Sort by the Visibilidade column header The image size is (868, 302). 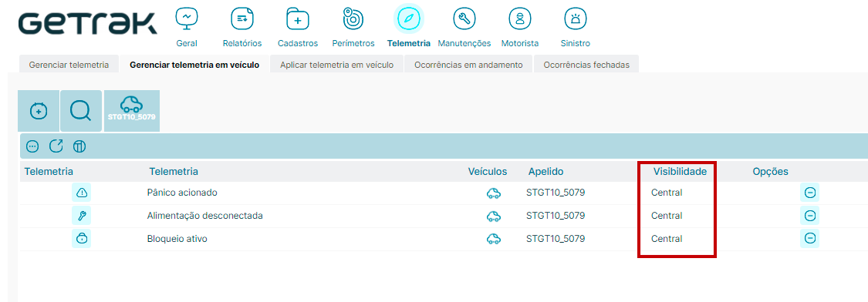click(x=680, y=172)
